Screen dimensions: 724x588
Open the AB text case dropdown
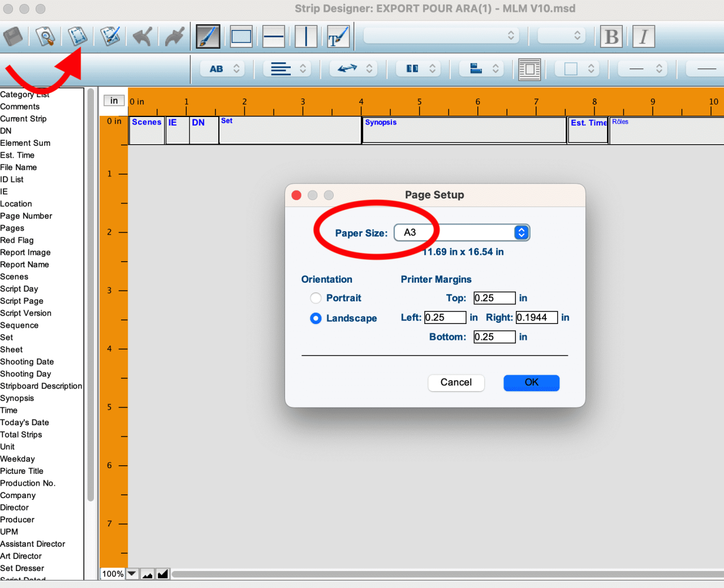[x=224, y=69]
